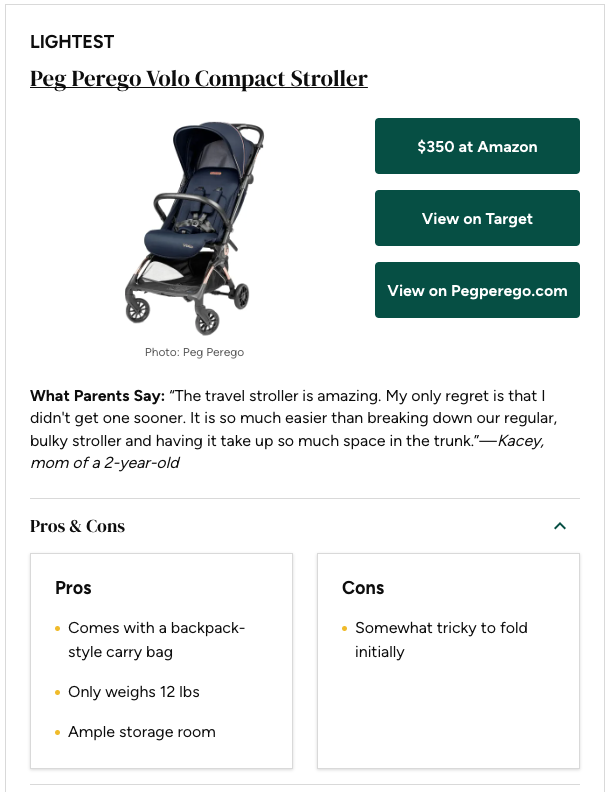Screen dimensions: 612x792
Task: Open the View on Pegperego.com button
Action: (x=477, y=290)
